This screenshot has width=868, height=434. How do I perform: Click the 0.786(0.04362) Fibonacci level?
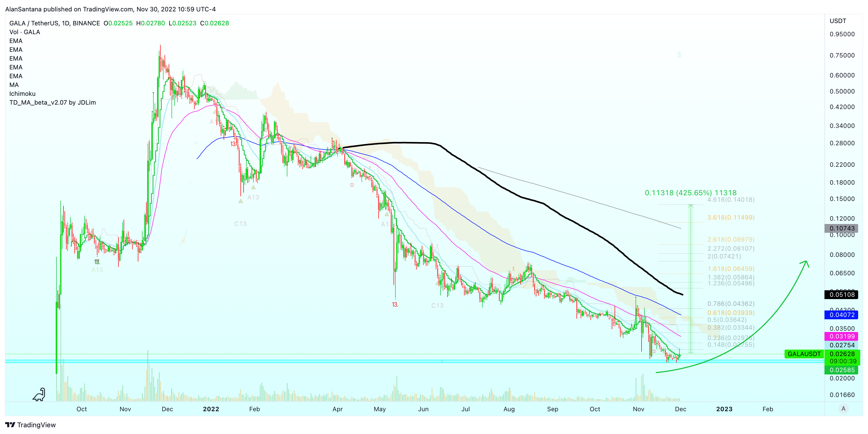click(x=731, y=304)
